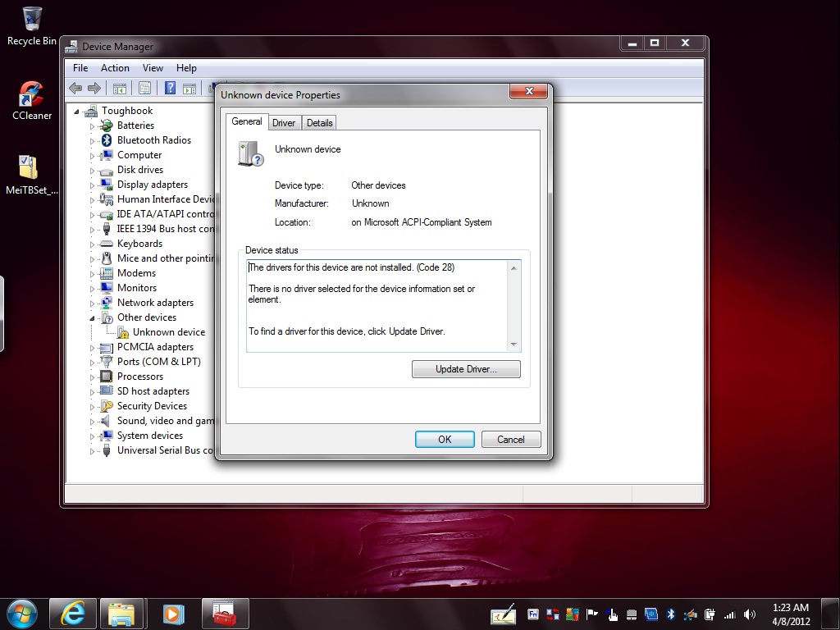Open the Action Center flag tray icon
The width and height of the screenshot is (840, 630).
pos(592,614)
